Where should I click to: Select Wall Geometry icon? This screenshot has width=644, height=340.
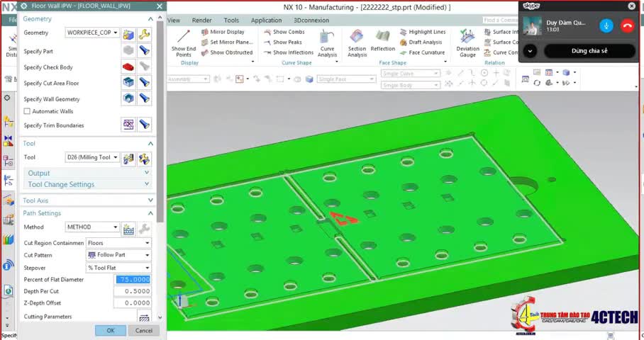[x=128, y=98]
